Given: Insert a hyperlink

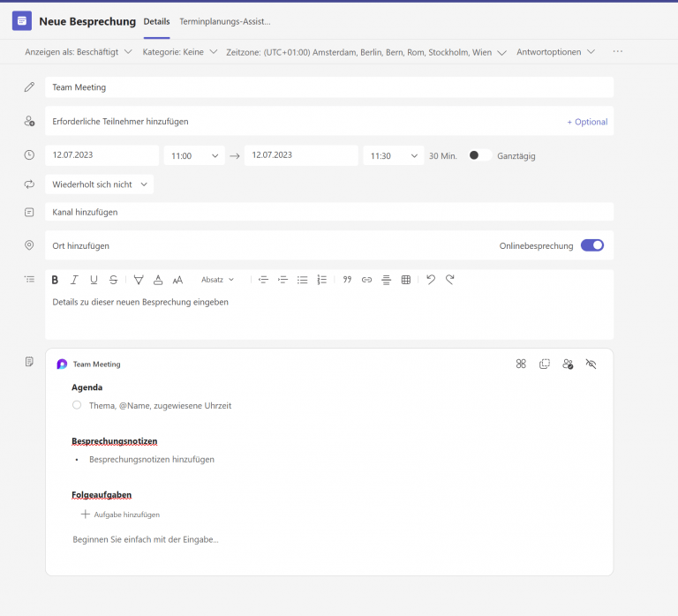Looking at the screenshot, I should pyautogui.click(x=366, y=280).
